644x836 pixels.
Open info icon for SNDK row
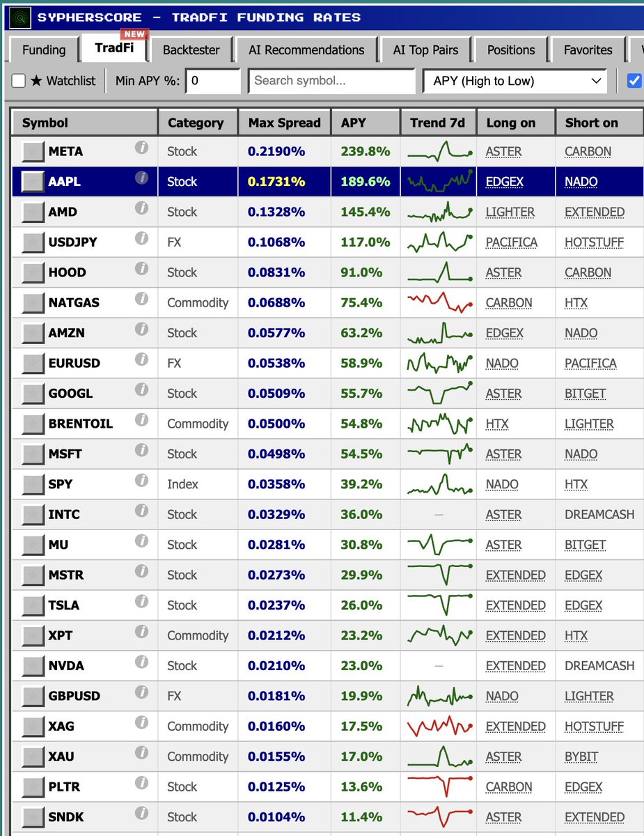141,813
